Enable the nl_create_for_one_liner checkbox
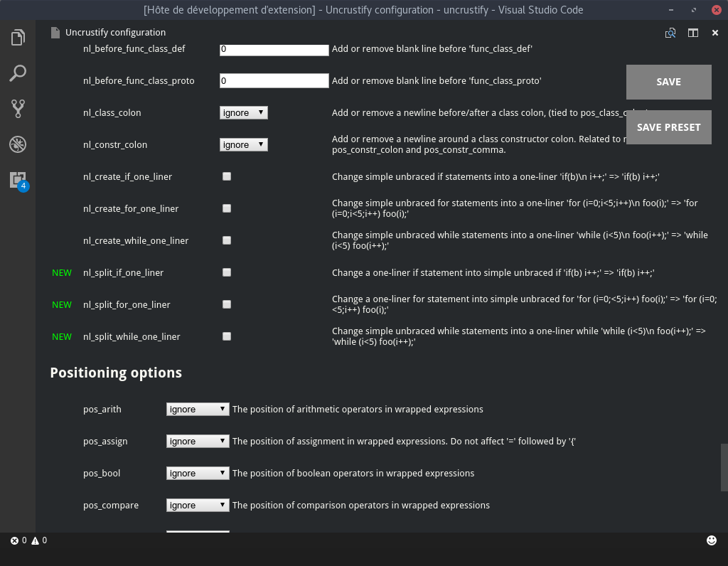 pyautogui.click(x=227, y=208)
